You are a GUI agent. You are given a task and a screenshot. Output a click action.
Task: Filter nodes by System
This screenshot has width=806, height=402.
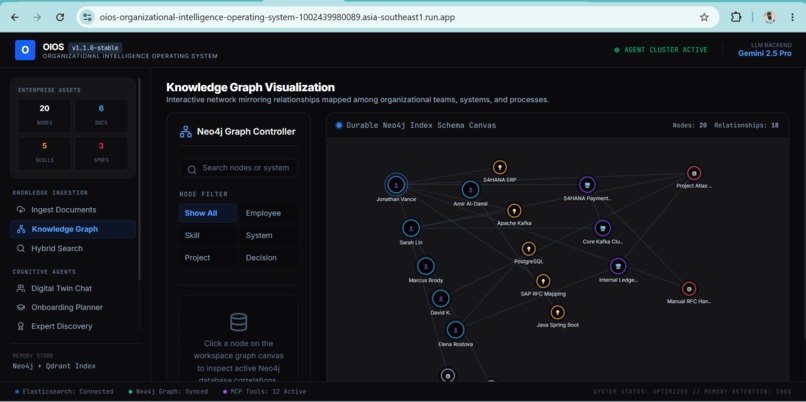point(268,235)
